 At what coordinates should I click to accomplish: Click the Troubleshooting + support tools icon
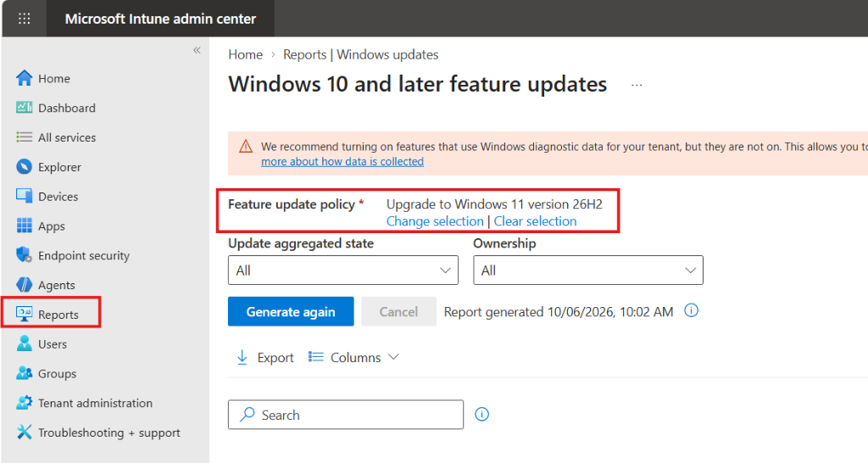pos(24,432)
